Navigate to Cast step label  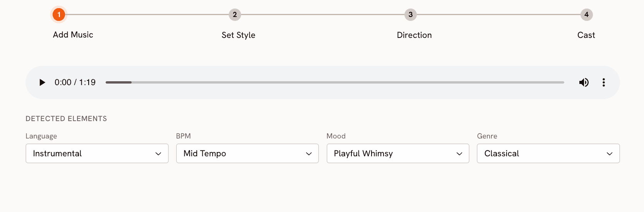(x=586, y=35)
